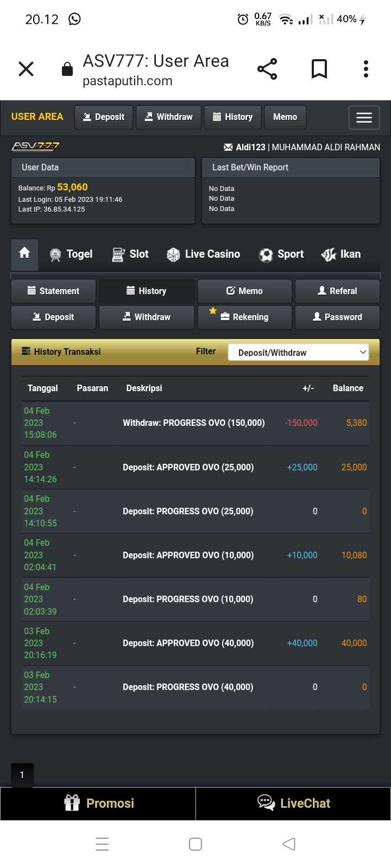This screenshot has height=868, width=391.
Task: Select page 1 in pagination
Action: tap(22, 775)
